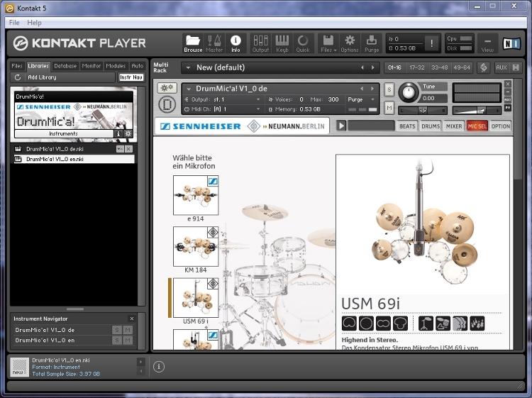This screenshot has width=532, height=398.
Task: Go to next multi preset arrow
Action: (373, 67)
